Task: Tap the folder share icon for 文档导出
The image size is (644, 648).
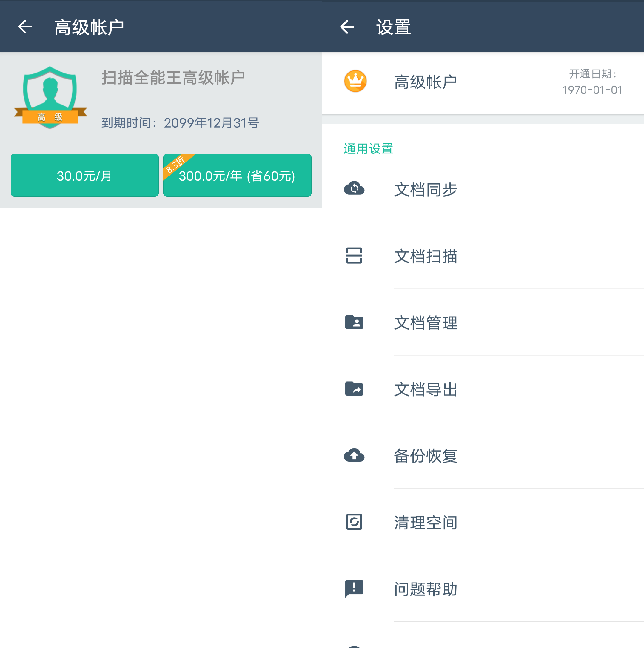Action: coord(354,389)
